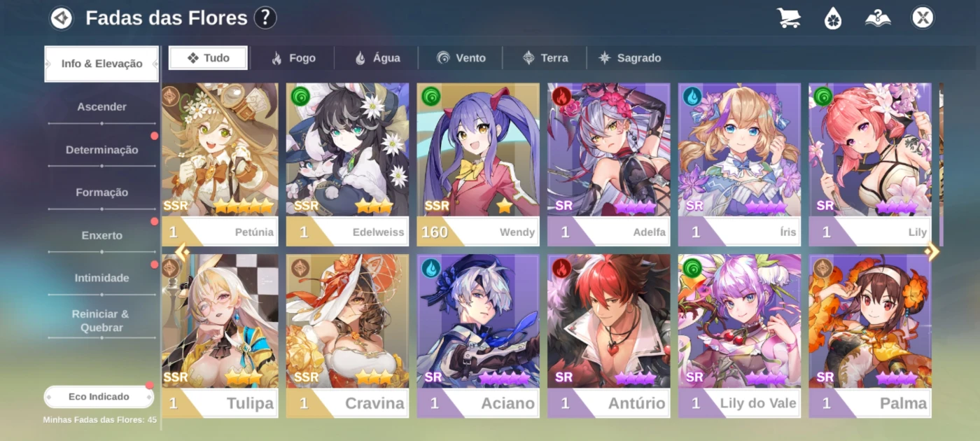Screen dimensions: 980x441
Task: Select the Vento element filter
Action: point(461,58)
